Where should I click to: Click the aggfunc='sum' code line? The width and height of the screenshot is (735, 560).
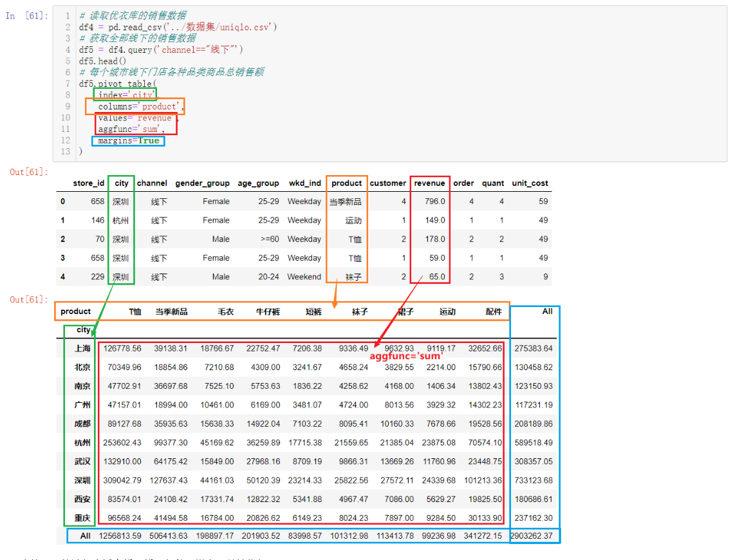coord(131,129)
